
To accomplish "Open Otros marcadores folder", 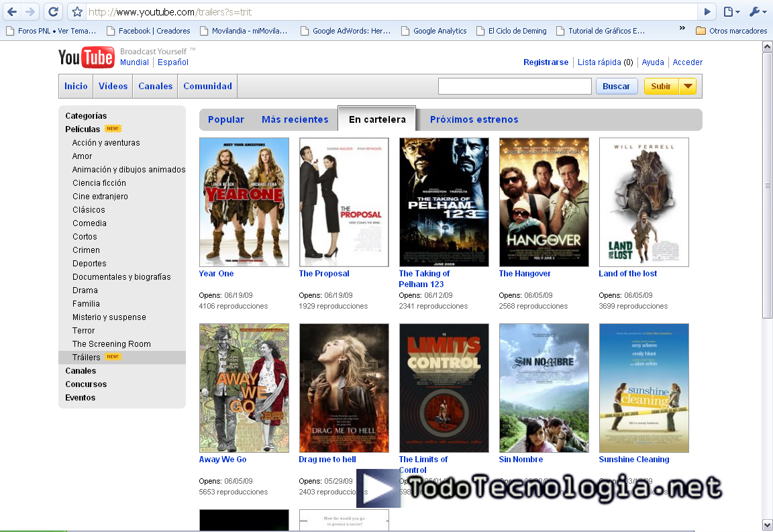I will 731,31.
